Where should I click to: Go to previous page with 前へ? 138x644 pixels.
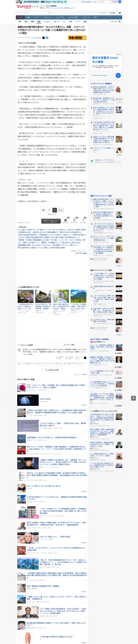coord(43,210)
